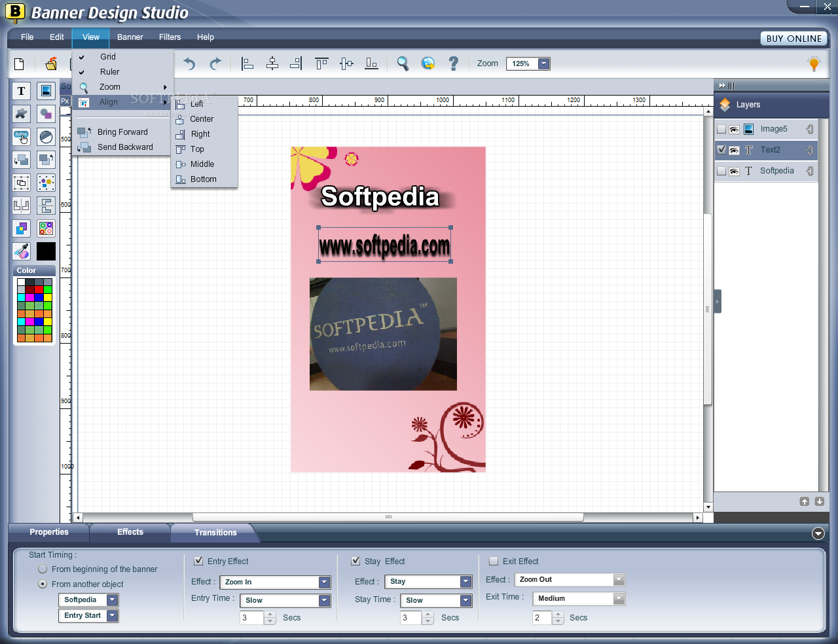Choose Bring Forward menu entry
The image size is (838, 644).
click(122, 132)
